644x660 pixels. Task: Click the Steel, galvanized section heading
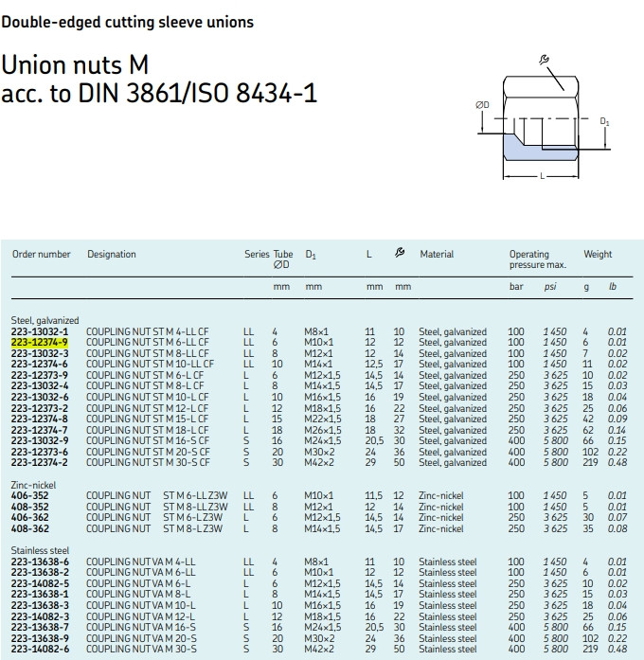[45, 320]
